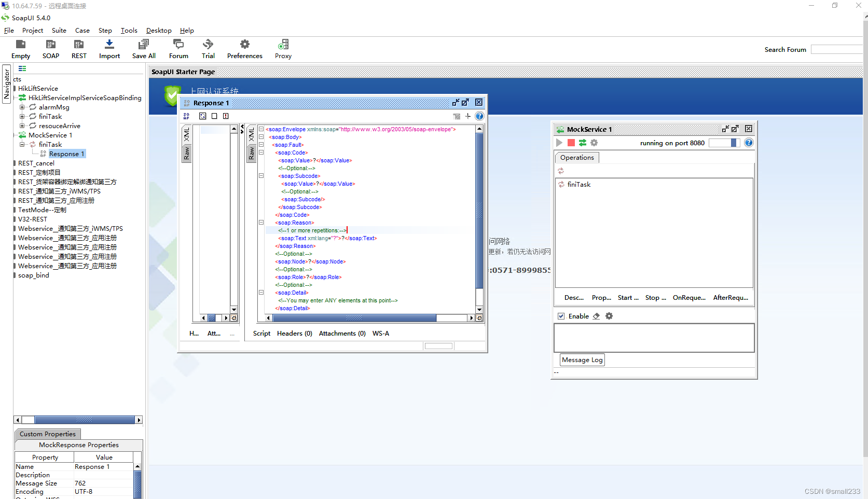
Task: Click the greyed WS-A icon in Response 1 toolbar
Action: point(457,116)
